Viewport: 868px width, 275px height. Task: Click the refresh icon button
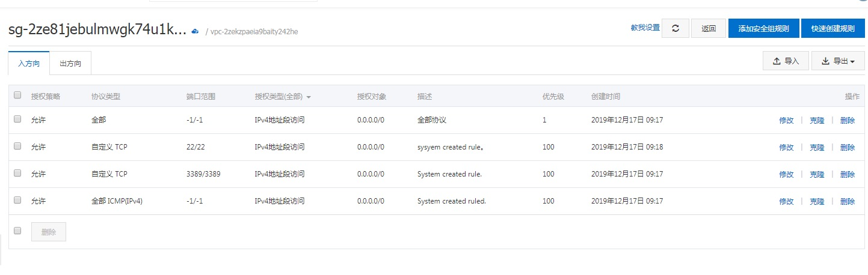676,28
